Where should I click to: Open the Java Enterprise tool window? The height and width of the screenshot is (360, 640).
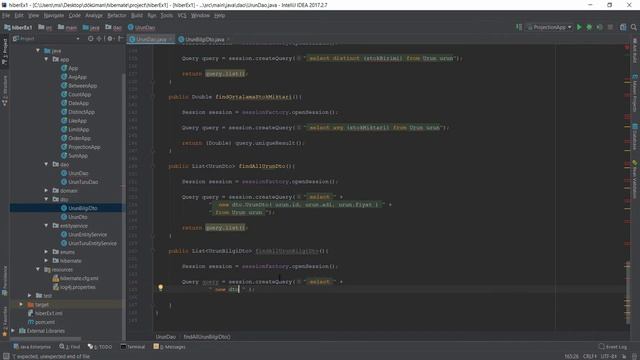point(32,347)
